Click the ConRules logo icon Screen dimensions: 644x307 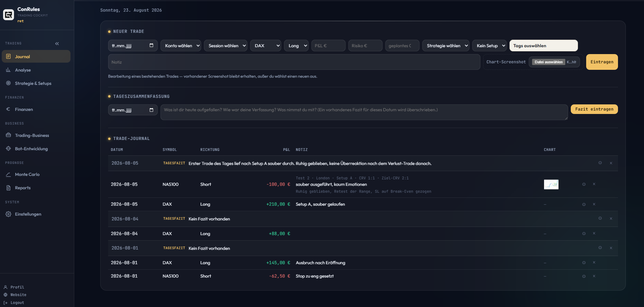tap(9, 14)
